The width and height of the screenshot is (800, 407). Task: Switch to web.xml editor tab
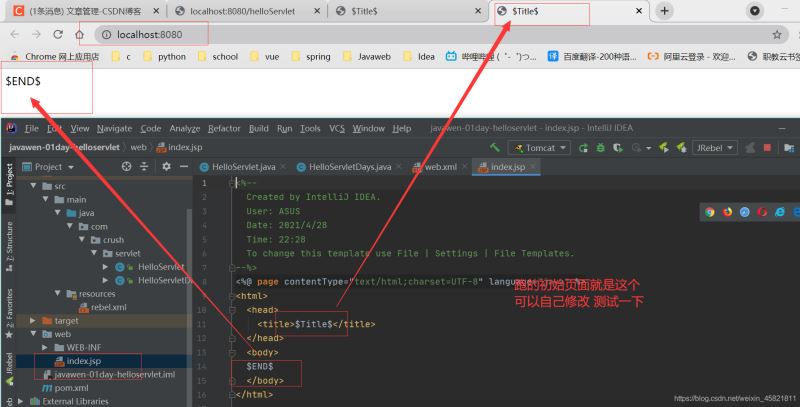(439, 167)
